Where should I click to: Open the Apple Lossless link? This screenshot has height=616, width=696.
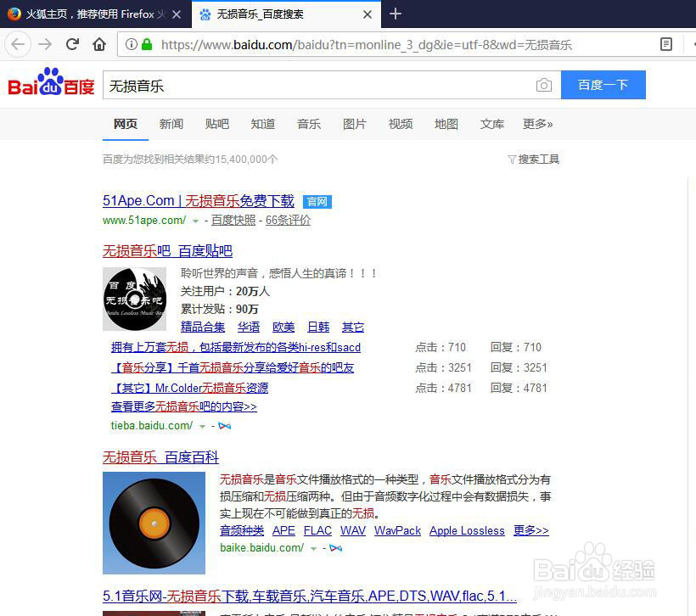click(467, 531)
